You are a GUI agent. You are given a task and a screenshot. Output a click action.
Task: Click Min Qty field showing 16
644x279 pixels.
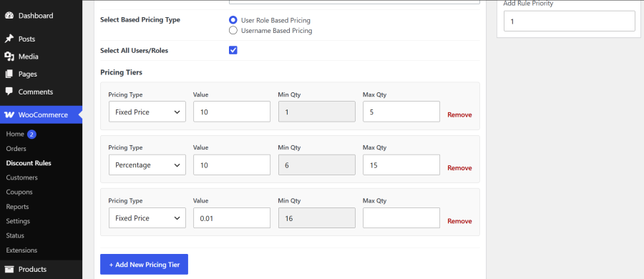[317, 217]
